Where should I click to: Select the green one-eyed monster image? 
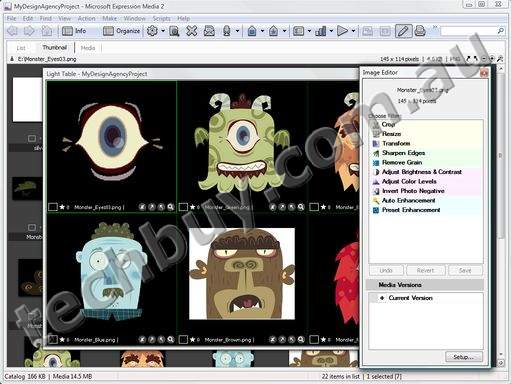pos(242,143)
